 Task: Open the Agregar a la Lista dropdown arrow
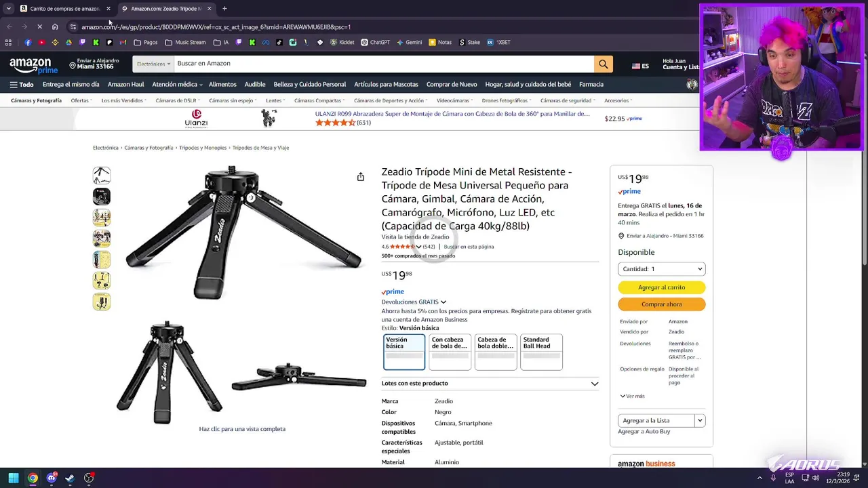pos(700,421)
